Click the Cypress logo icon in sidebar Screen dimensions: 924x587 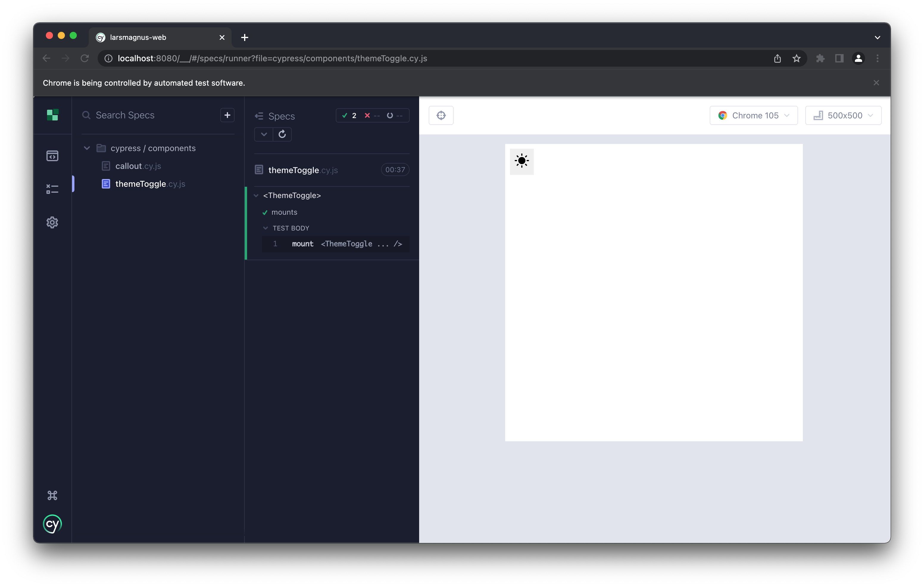point(52,524)
